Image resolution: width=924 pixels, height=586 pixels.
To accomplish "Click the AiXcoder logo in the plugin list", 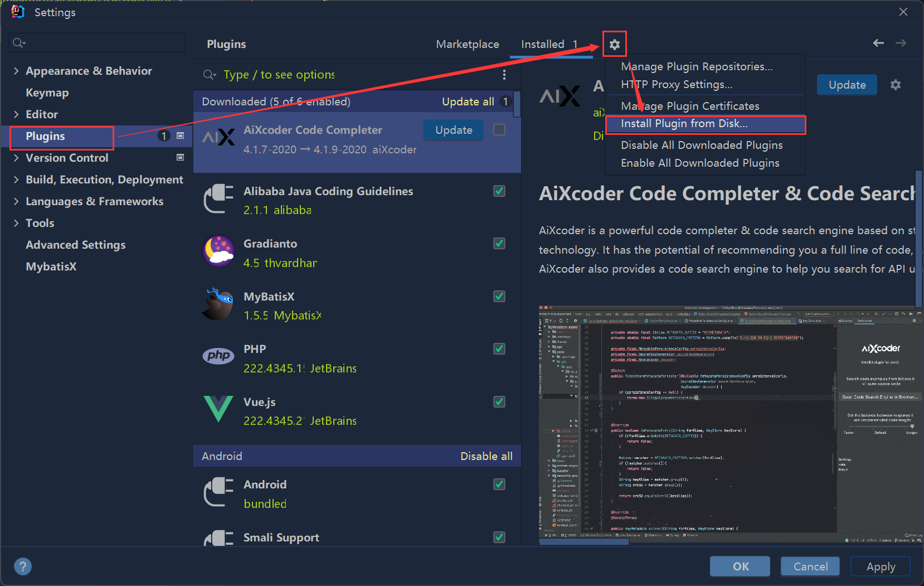I will coord(218,137).
